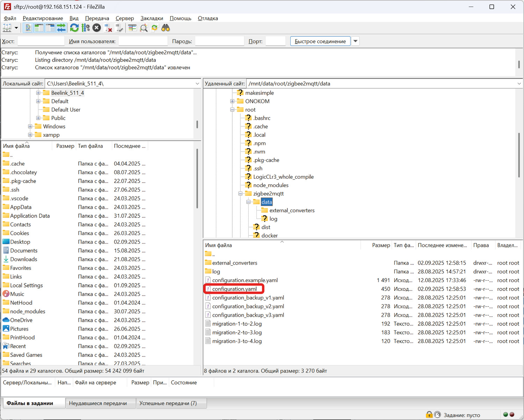Select the configuration.yaml file in remote list

coord(234,289)
